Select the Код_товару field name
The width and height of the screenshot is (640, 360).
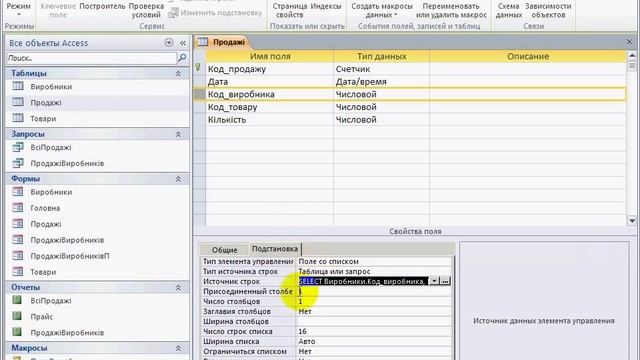232,107
